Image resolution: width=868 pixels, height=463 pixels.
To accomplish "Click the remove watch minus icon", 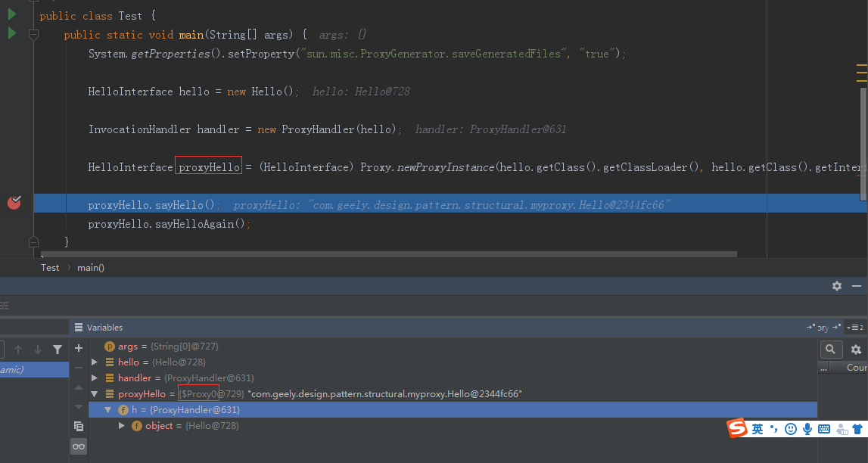I will (79, 368).
